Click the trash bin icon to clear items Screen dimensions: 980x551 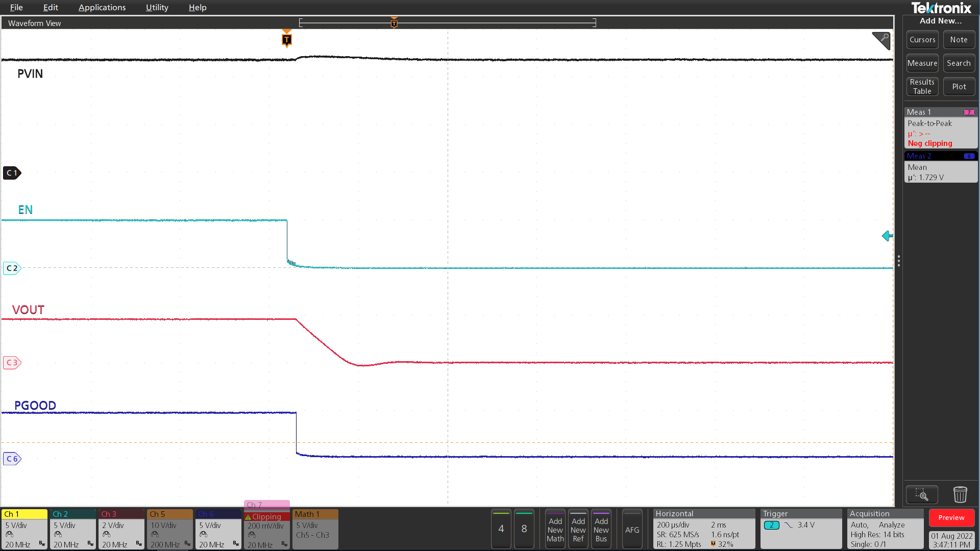(x=960, y=494)
